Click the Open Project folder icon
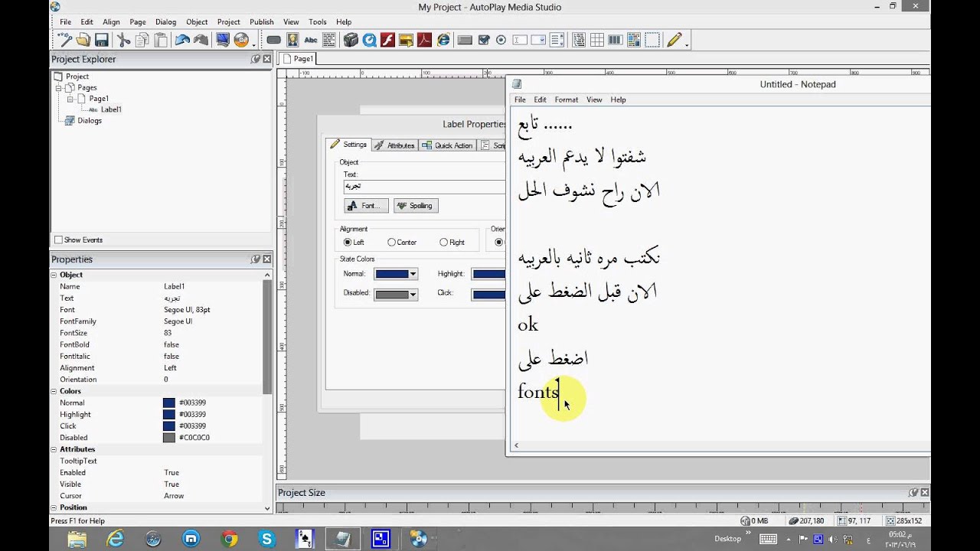The image size is (980, 551). pos(83,40)
